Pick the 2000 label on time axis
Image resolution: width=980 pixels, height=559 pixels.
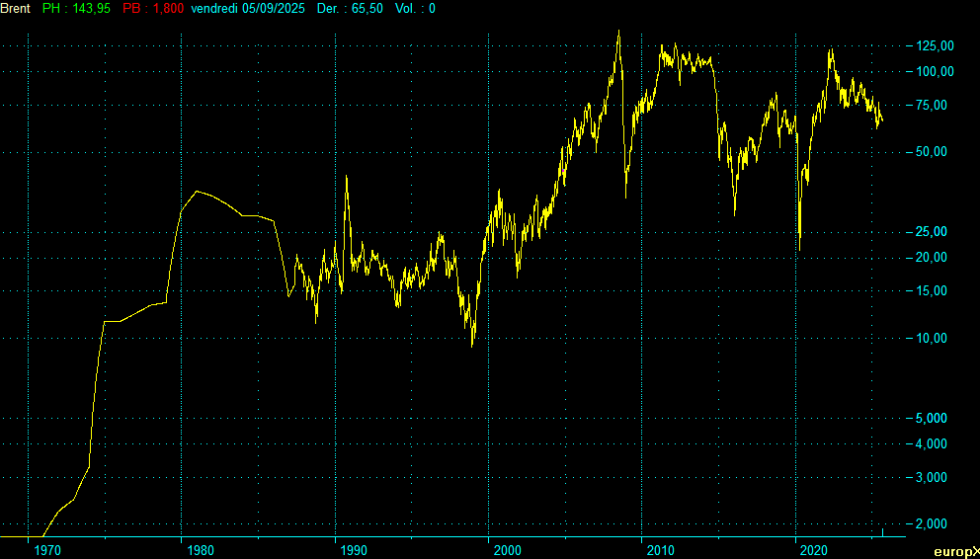(x=507, y=549)
